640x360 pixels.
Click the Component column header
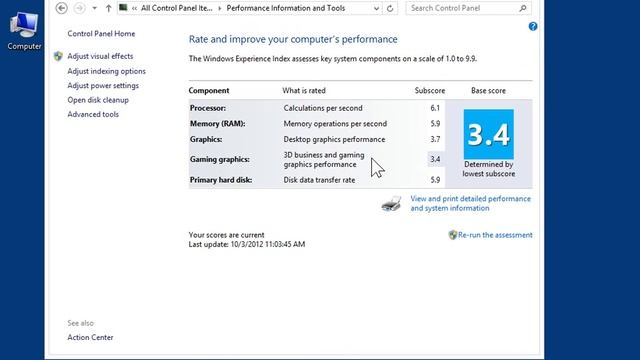coord(209,91)
